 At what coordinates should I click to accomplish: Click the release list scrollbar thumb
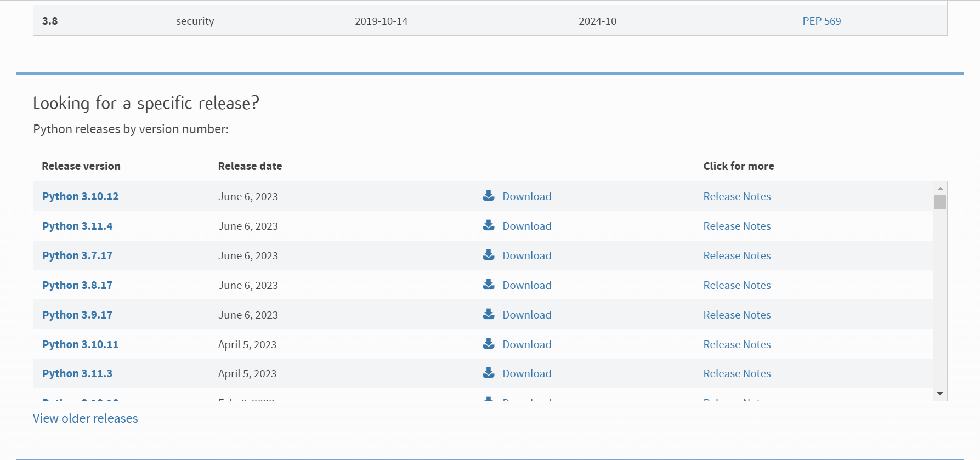[x=940, y=202]
